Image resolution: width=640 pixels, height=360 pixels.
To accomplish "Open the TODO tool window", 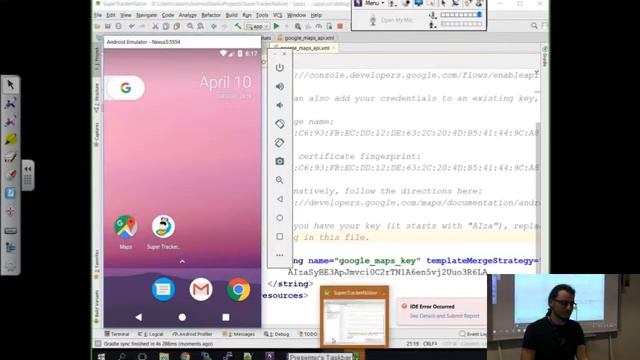I will pyautogui.click(x=309, y=334).
